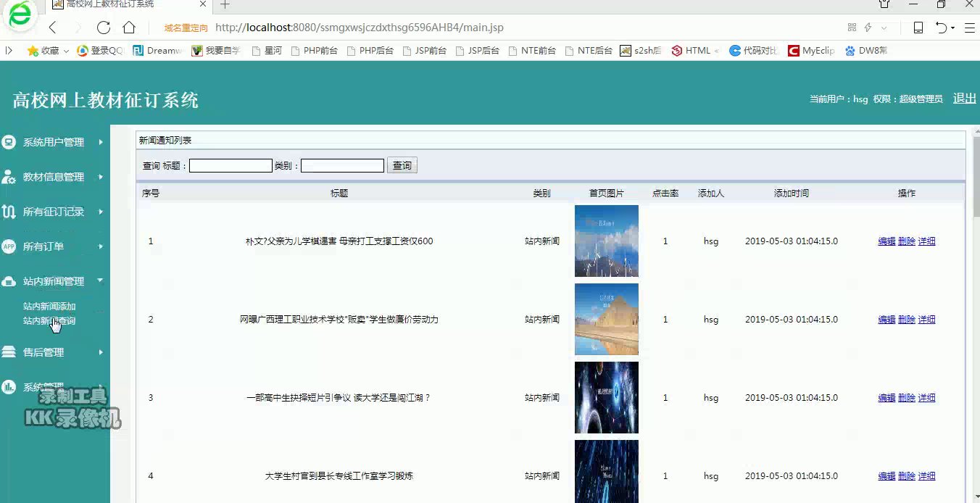Click 退出 to log out
Viewport: 980px width, 503px height.
(964, 99)
